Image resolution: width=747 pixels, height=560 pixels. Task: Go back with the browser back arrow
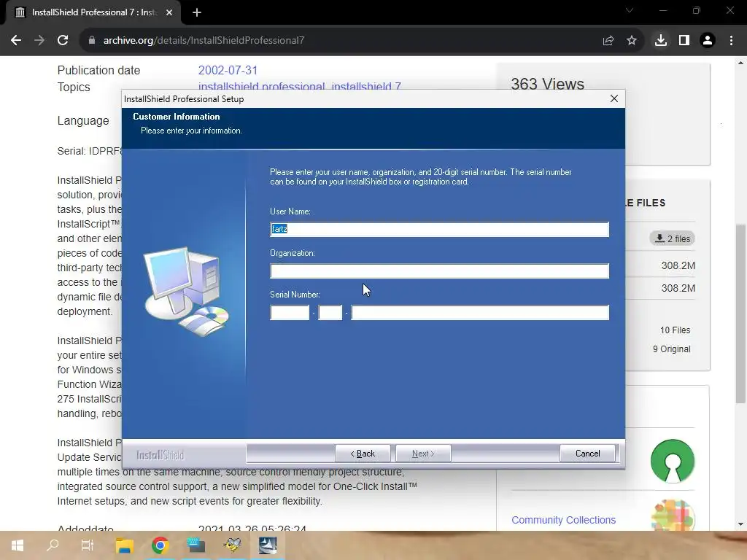coord(16,41)
